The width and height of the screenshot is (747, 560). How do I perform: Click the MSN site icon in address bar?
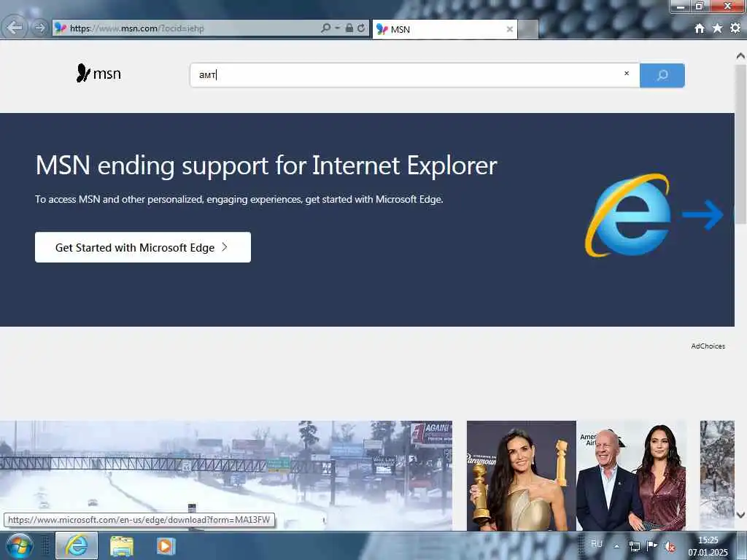(60, 28)
